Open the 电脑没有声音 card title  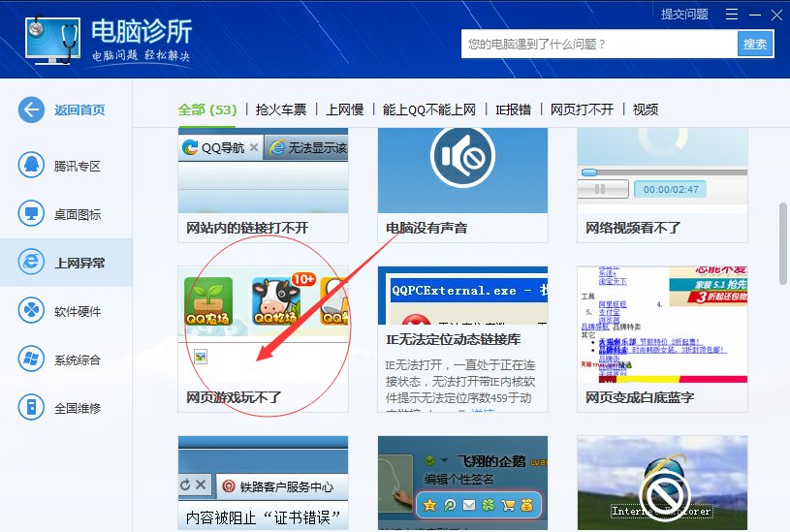tap(427, 228)
